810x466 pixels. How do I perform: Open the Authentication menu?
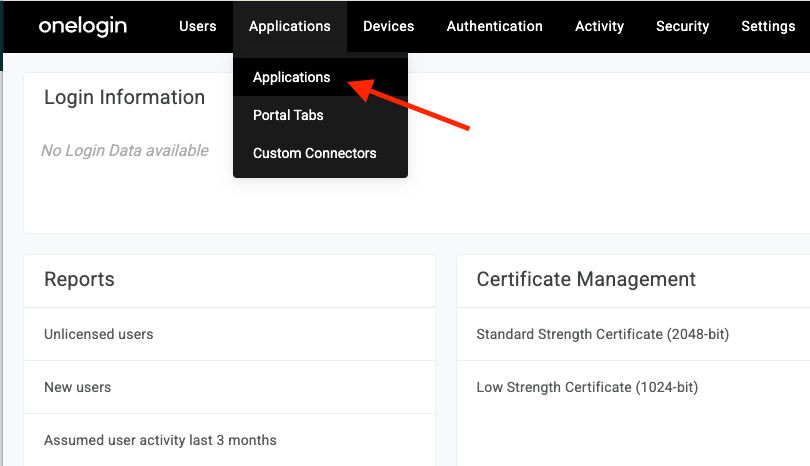coord(494,26)
